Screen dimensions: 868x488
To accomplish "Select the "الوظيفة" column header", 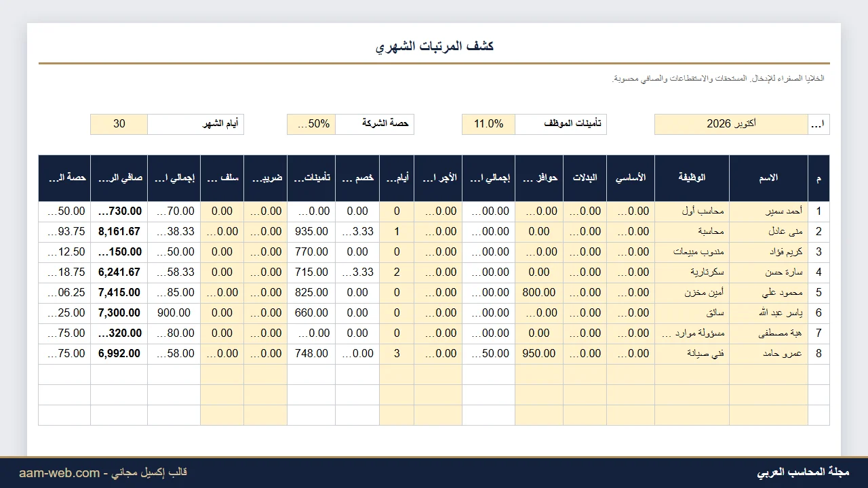I will coord(692,178).
